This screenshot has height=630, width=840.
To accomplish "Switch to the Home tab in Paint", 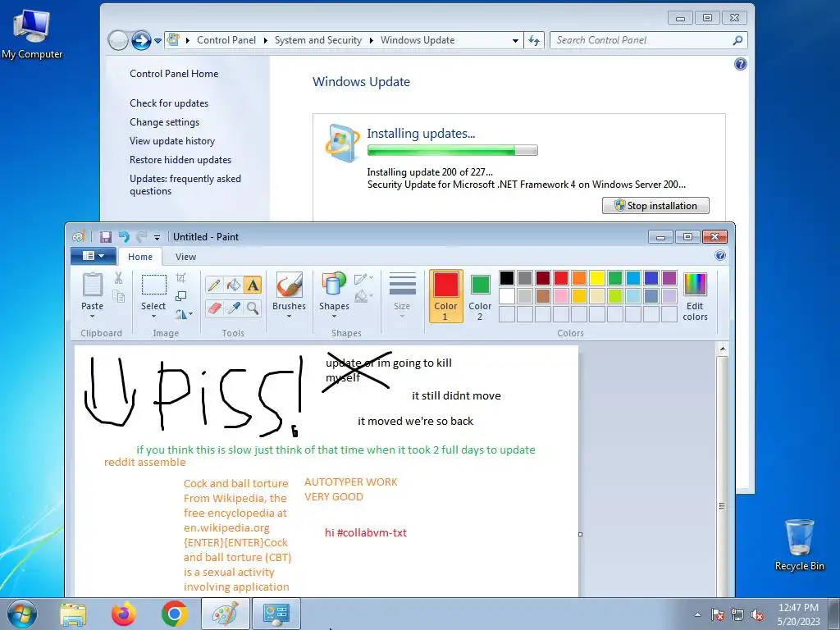I will tap(140, 257).
